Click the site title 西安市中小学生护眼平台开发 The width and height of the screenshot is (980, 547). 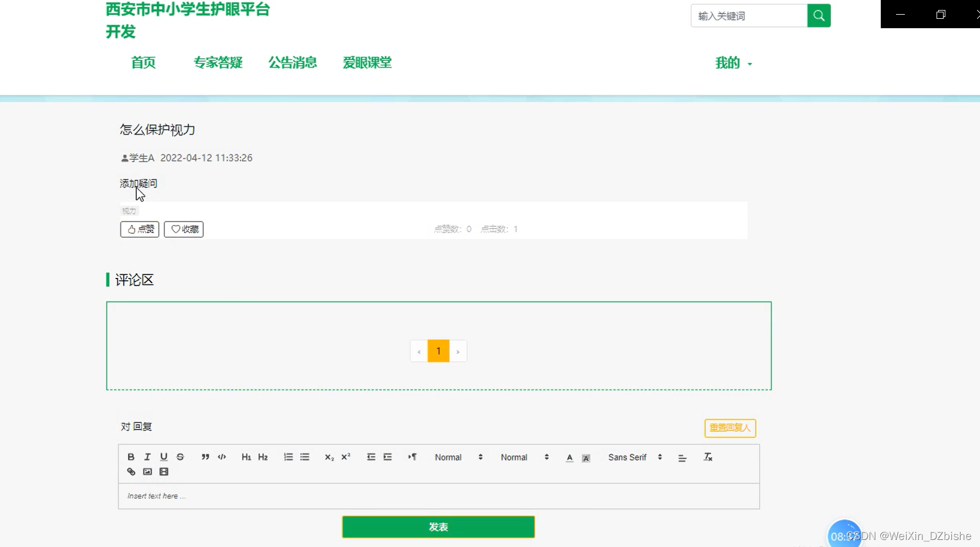188,20
